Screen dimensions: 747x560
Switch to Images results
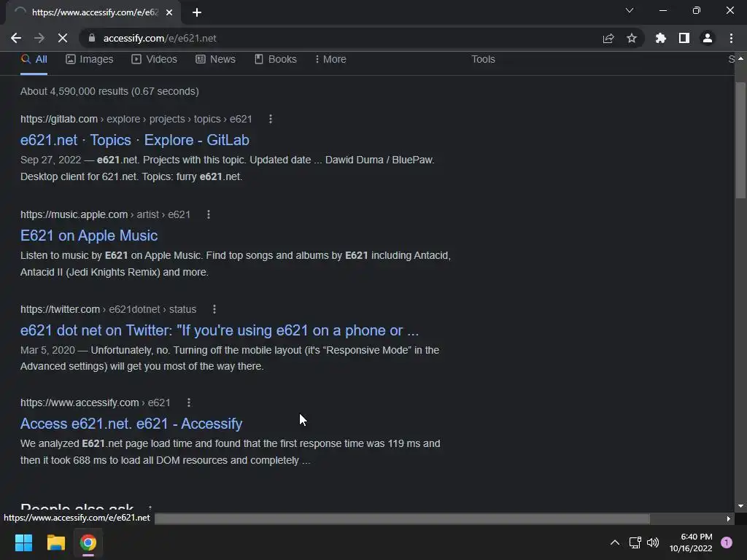tap(90, 60)
